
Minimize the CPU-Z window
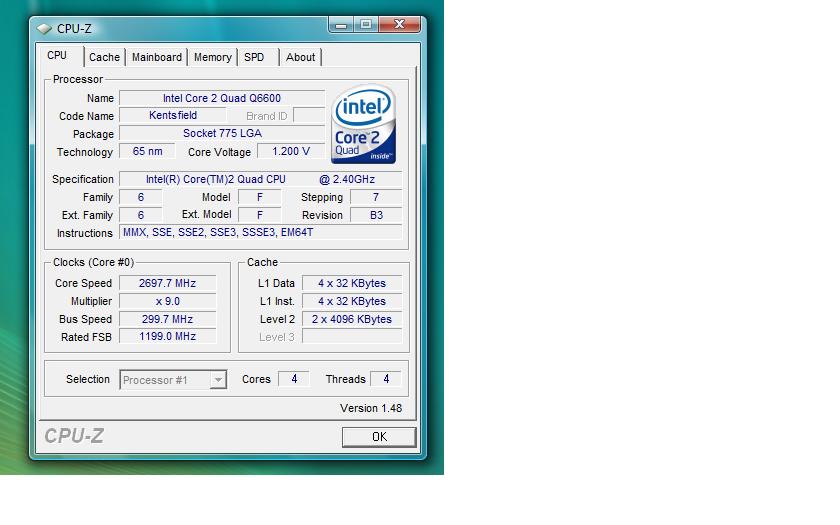(x=341, y=25)
